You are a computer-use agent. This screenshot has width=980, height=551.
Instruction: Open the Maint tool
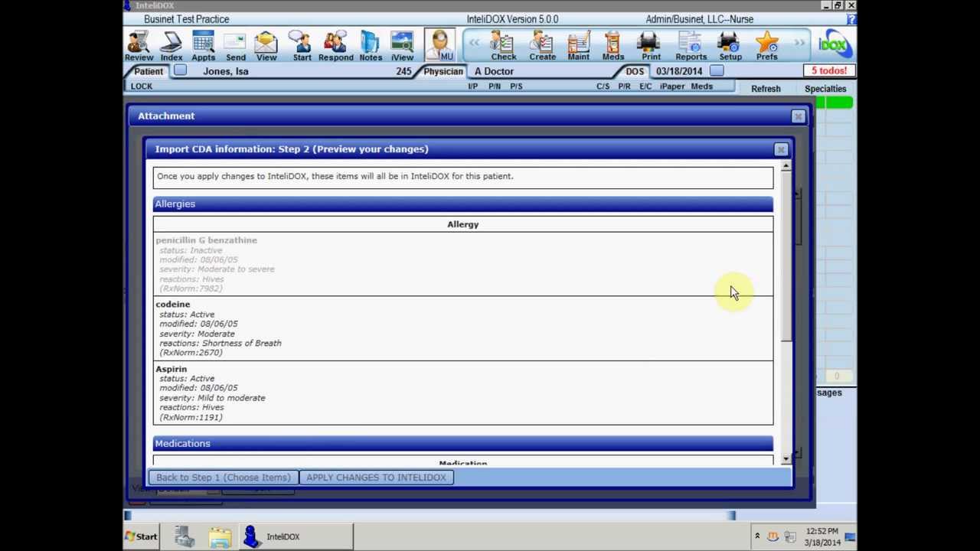(578, 46)
